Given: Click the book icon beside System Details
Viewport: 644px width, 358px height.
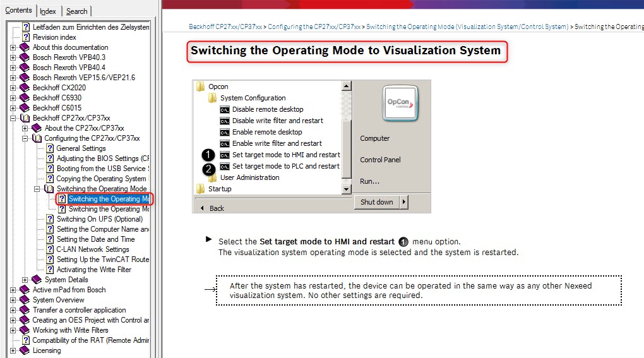Looking at the screenshot, I should pyautogui.click(x=37, y=280).
